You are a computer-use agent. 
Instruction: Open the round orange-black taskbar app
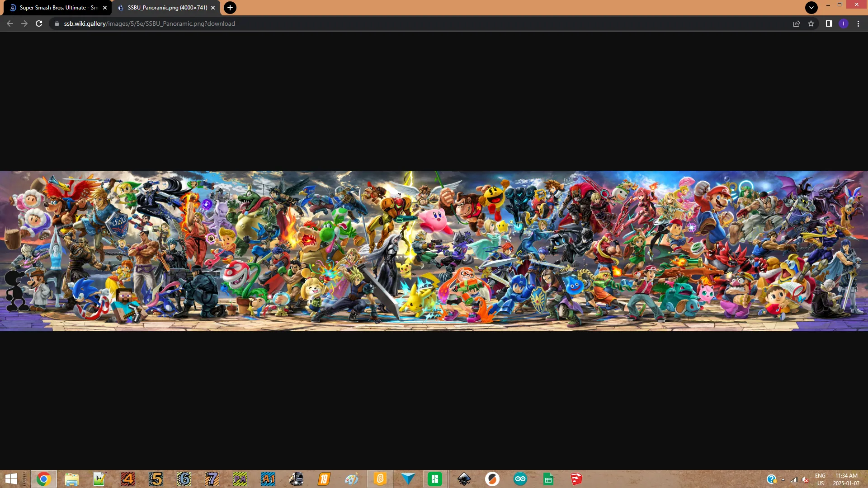(492, 479)
